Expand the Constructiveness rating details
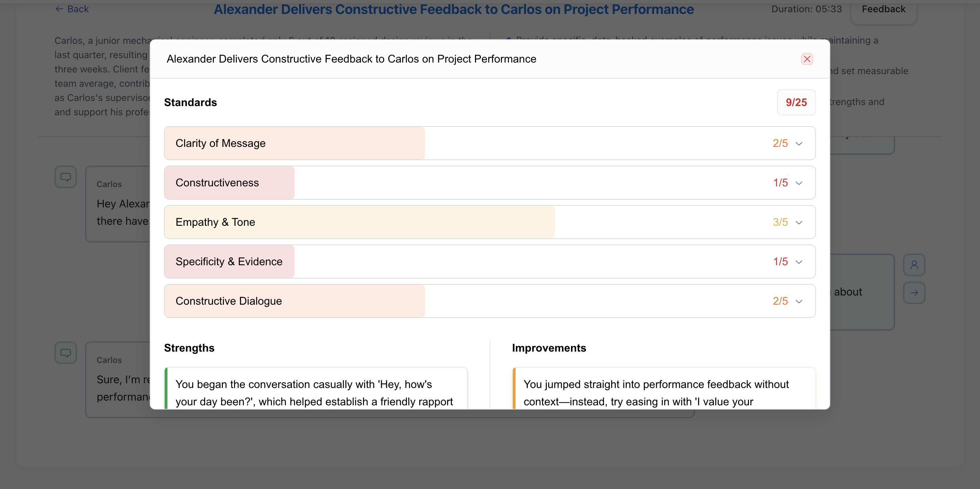Image resolution: width=980 pixels, height=489 pixels. (799, 183)
